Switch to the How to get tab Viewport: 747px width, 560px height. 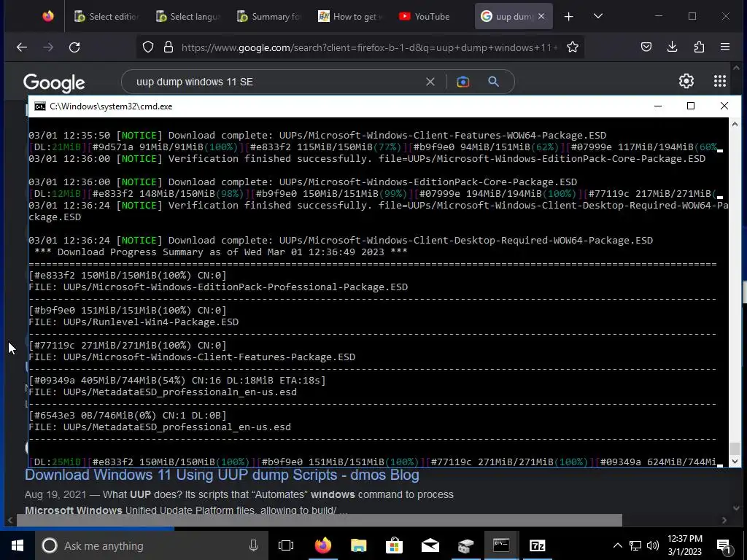click(350, 17)
